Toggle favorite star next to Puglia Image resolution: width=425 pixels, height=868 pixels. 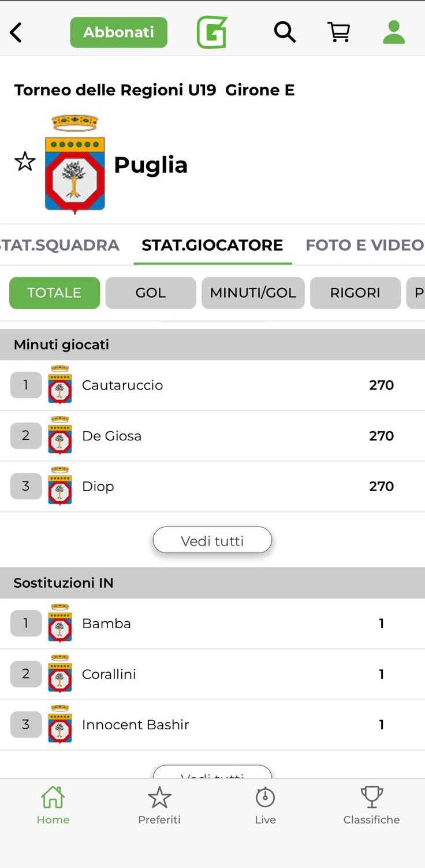(x=25, y=162)
